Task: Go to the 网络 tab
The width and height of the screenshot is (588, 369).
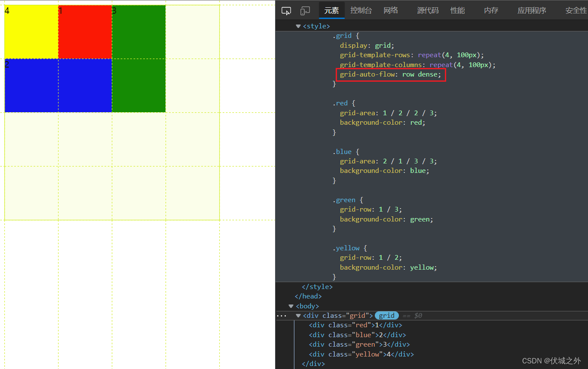Action: (x=391, y=11)
